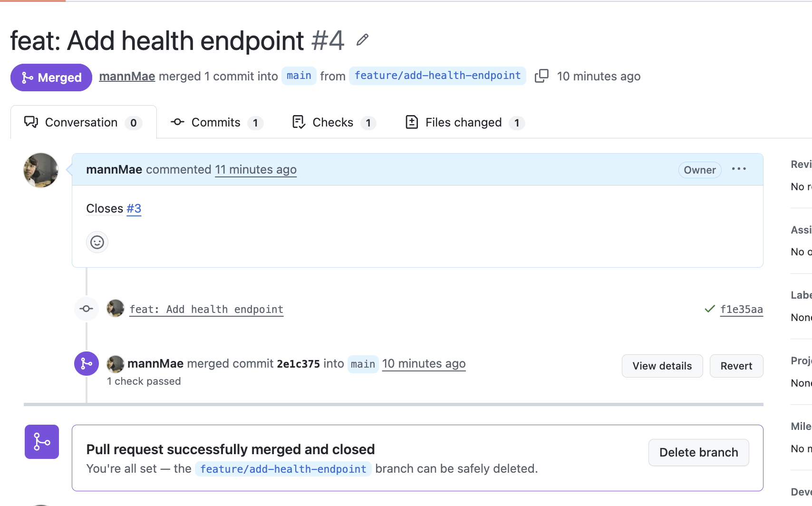The image size is (812, 506).
Task: Open the Checks tab
Action: pyautogui.click(x=334, y=123)
